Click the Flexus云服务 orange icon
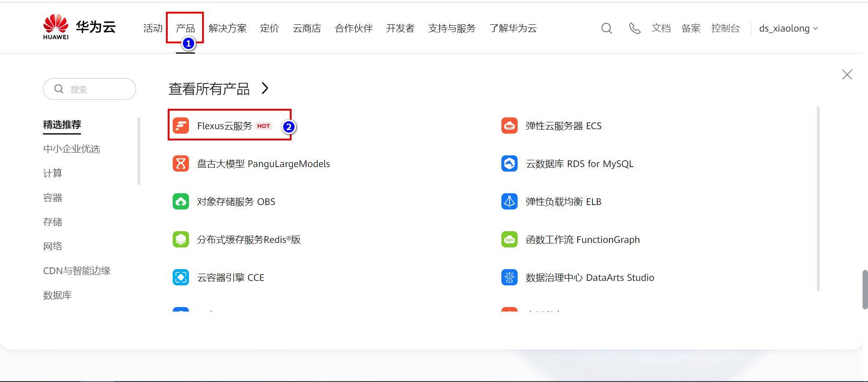 [x=181, y=126]
